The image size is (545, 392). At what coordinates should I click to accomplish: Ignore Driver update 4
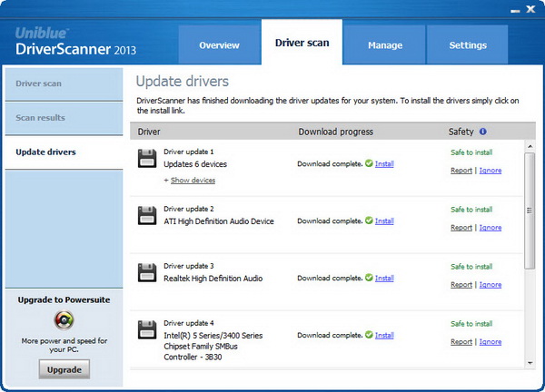490,342
